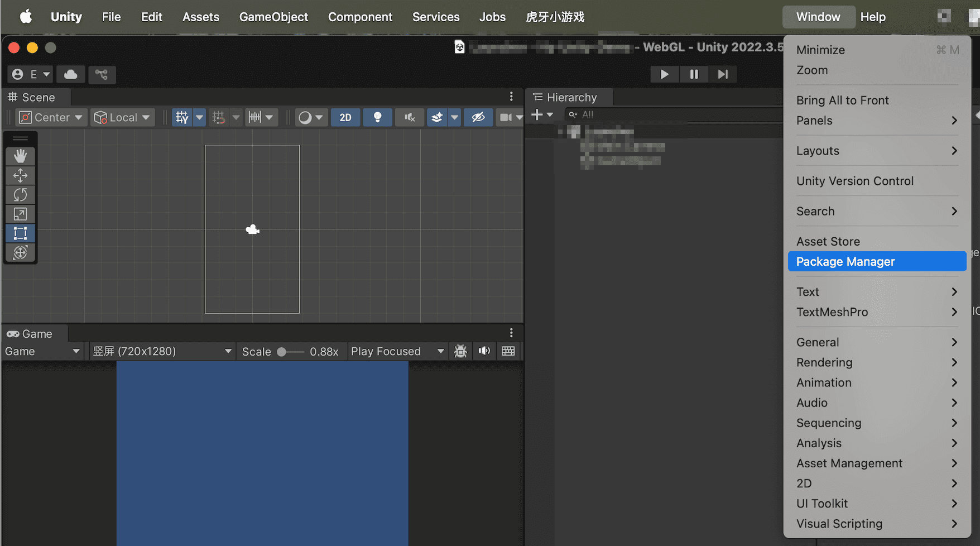Image resolution: width=980 pixels, height=546 pixels.
Task: Click the Asset Store menu entry
Action: 828,241
